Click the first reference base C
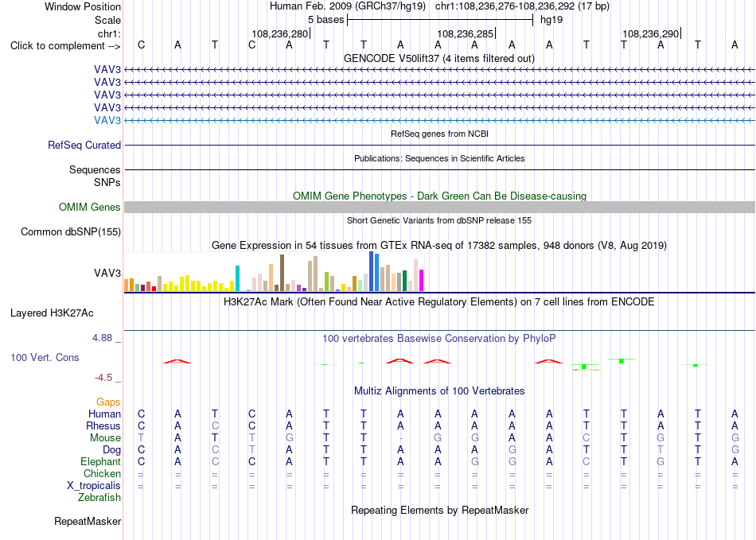756x540 pixels. click(x=142, y=45)
